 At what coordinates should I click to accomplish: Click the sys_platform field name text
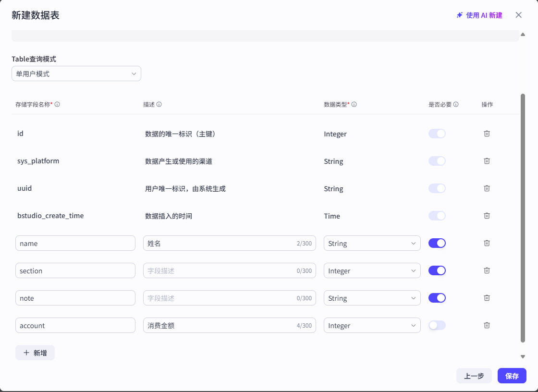(38, 161)
